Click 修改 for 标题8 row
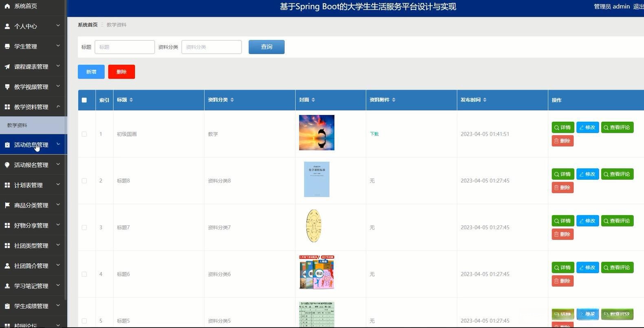Image resolution: width=644 pixels, height=328 pixels. tap(588, 174)
